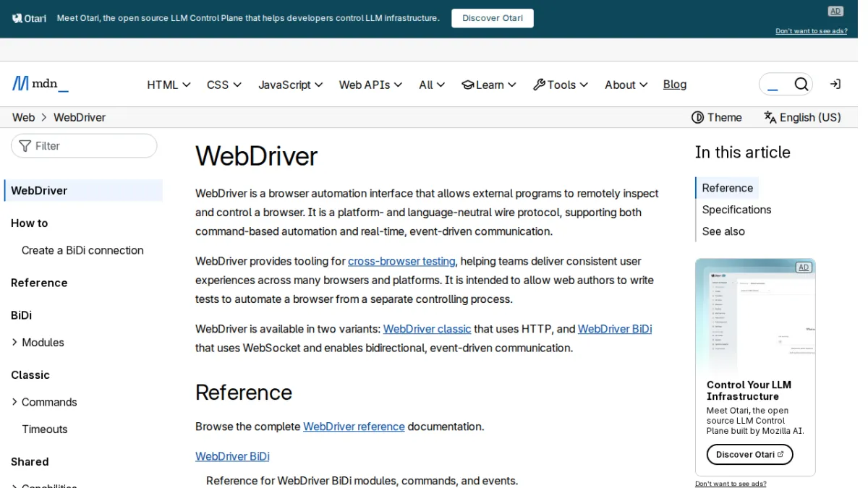This screenshot has width=868, height=488.
Task: Open the WebDriver BiDi link in paragraph
Action: pyautogui.click(x=615, y=329)
